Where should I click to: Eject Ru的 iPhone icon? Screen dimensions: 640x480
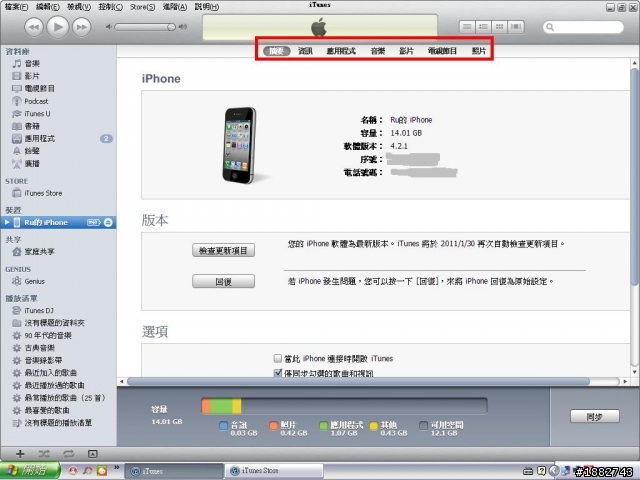(108, 222)
